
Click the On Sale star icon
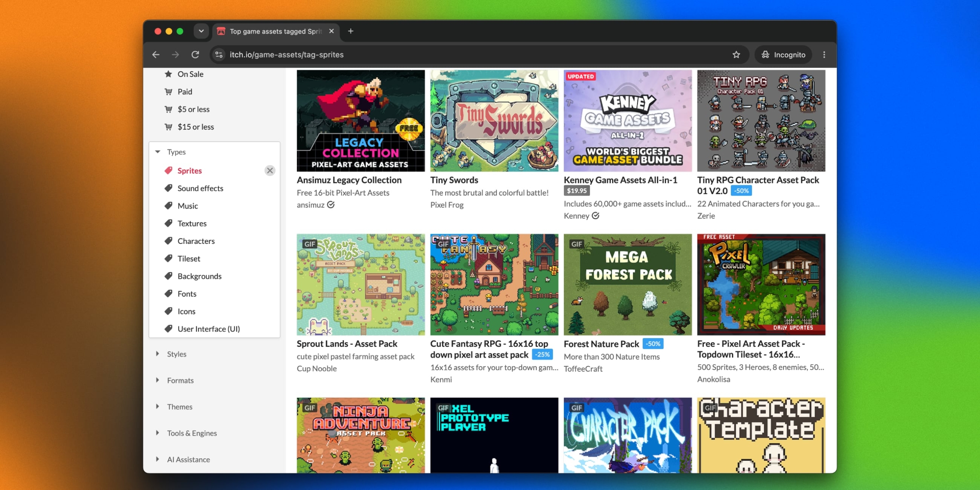tap(168, 74)
